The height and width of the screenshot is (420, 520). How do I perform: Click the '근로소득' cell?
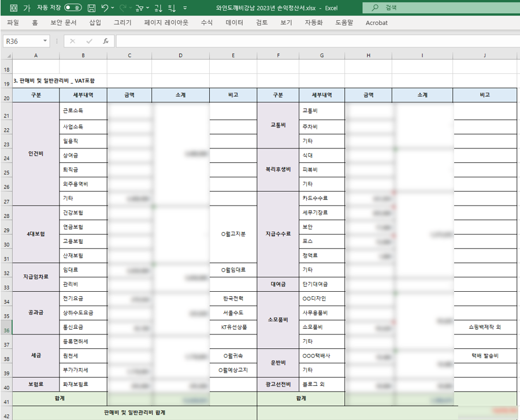pos(83,111)
